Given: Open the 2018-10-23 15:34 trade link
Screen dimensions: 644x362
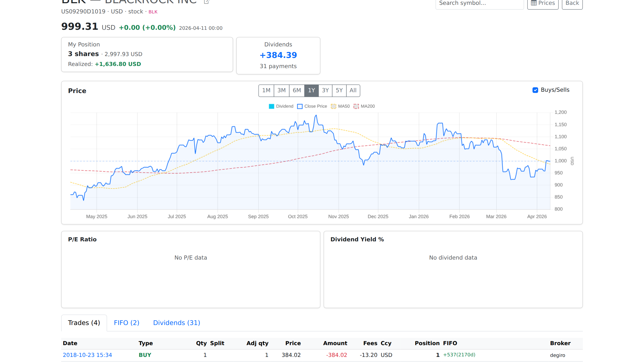Looking at the screenshot, I should [87, 355].
